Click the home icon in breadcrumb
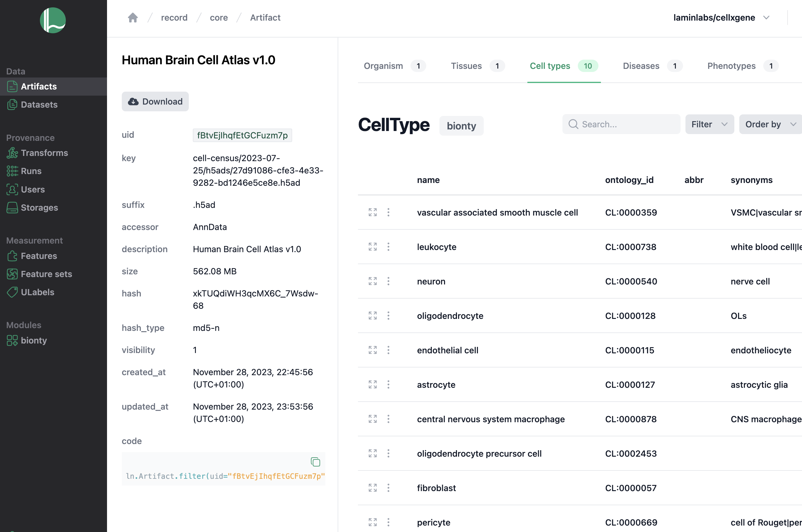Image resolution: width=802 pixels, height=532 pixels. tap(133, 18)
